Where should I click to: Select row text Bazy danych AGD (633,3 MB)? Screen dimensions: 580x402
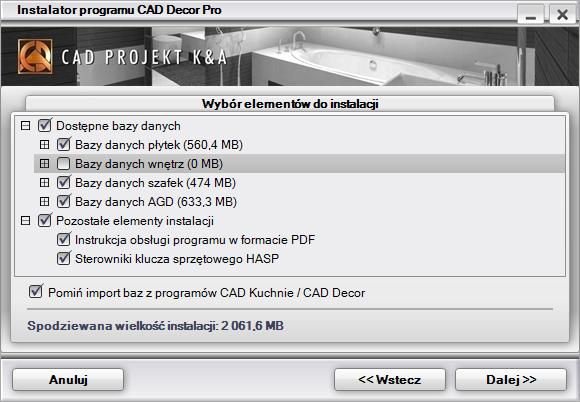tap(156, 202)
